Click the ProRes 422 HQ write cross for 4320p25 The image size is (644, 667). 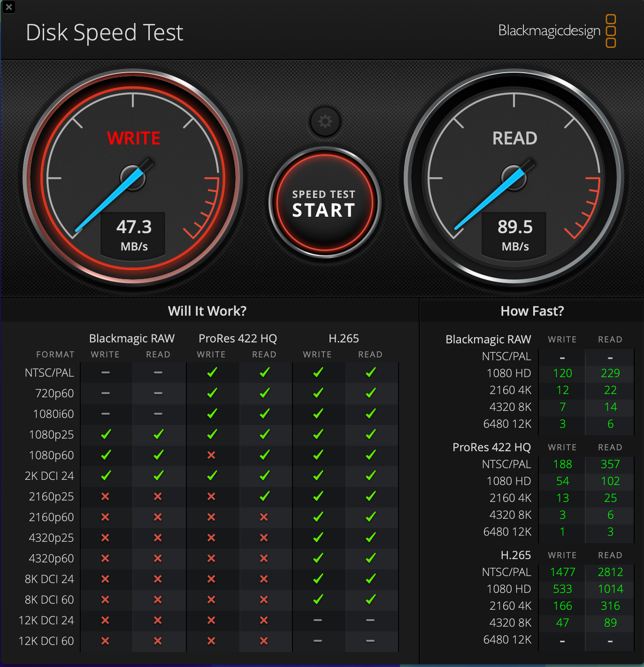point(211,538)
